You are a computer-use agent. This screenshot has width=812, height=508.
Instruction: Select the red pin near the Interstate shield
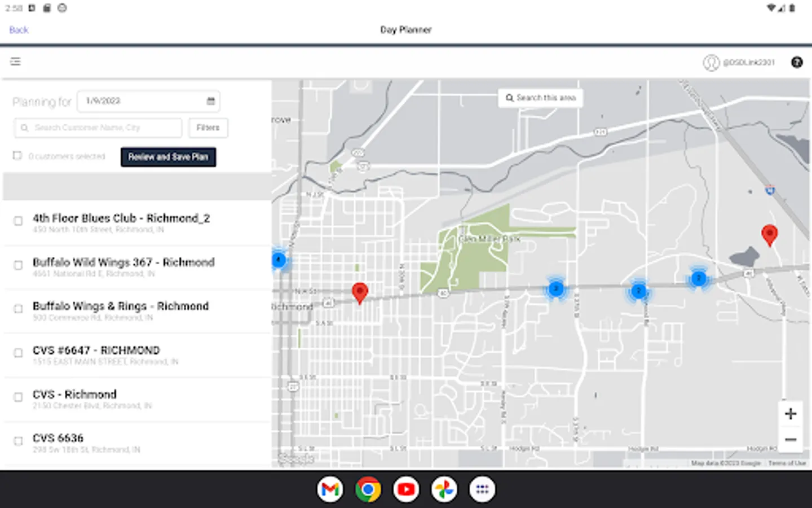pos(770,235)
